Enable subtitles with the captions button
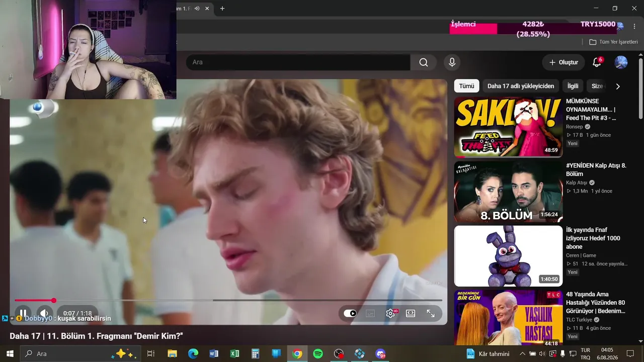 370,313
